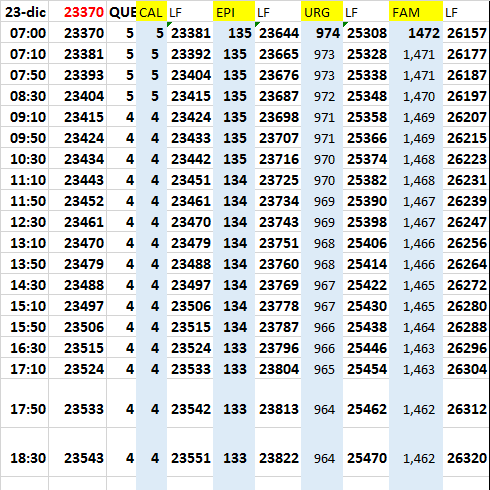Select cell with value 23392
The width and height of the screenshot is (490, 490).
click(190, 54)
